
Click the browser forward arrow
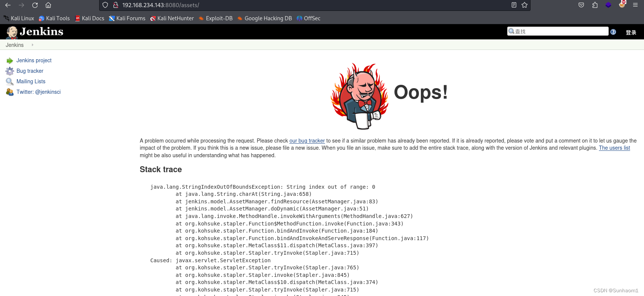tap(21, 5)
